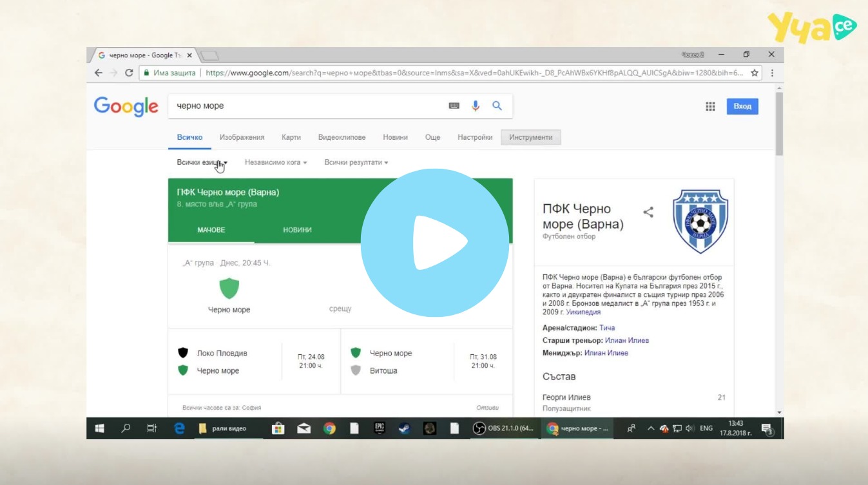The image size is (868, 485).
Task: Open Microsoft Store from the taskbar
Action: [x=278, y=428]
